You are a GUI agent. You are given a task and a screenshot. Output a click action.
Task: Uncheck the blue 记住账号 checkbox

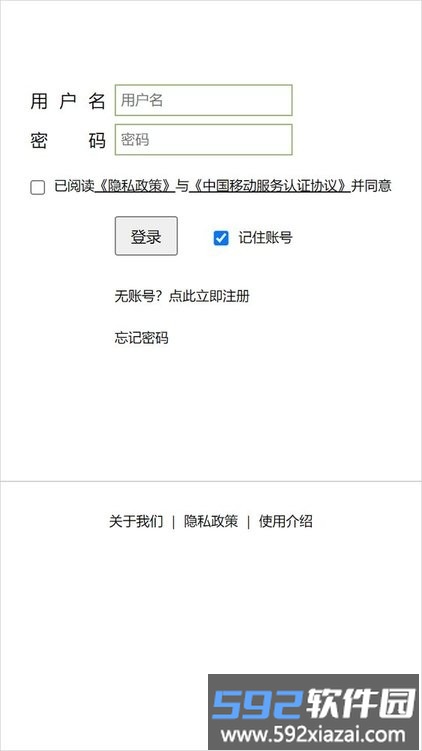[221, 238]
